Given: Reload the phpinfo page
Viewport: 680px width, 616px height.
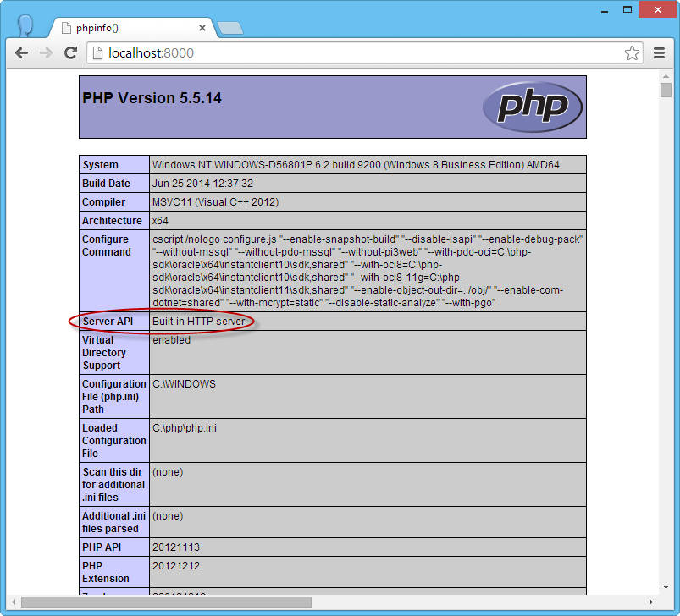Looking at the screenshot, I should coord(71,52).
